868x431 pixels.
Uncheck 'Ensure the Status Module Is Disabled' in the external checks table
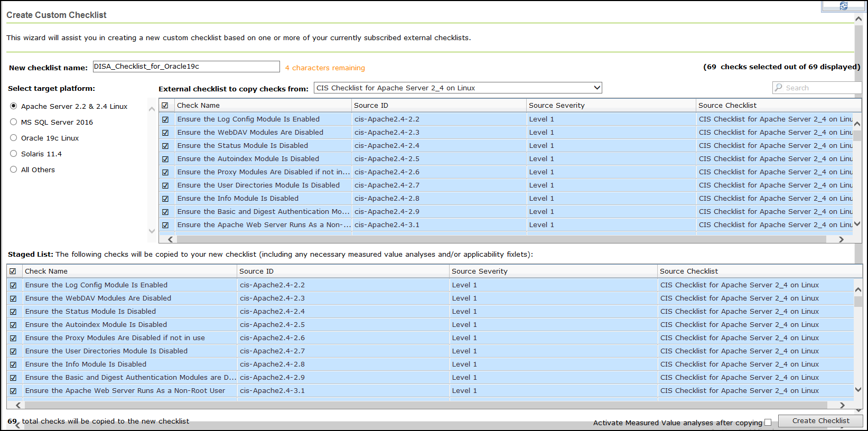[x=165, y=146]
